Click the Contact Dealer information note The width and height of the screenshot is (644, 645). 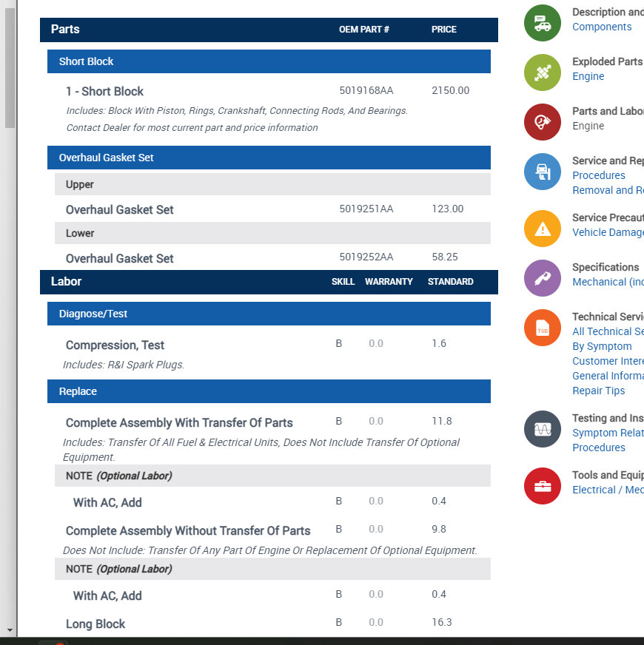pyautogui.click(x=192, y=127)
